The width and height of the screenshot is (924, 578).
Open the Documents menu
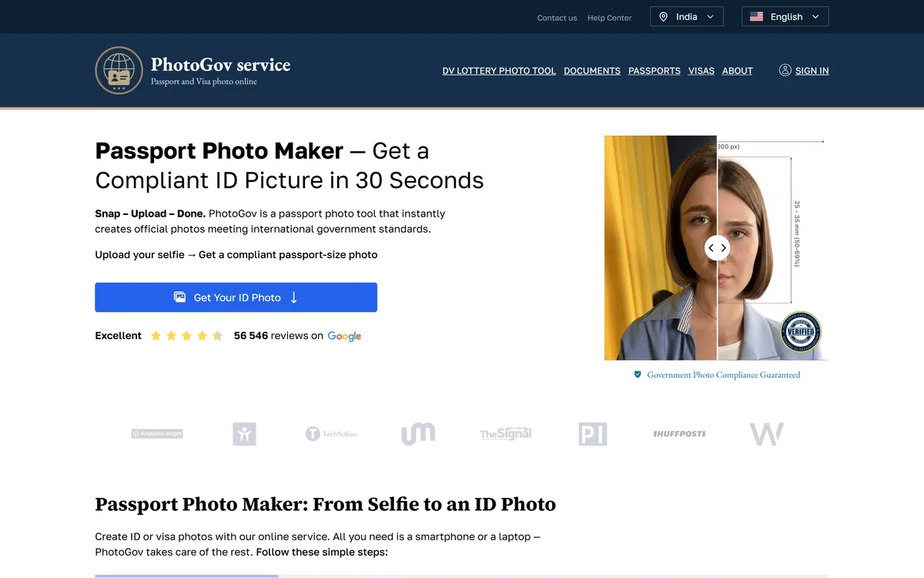point(592,71)
